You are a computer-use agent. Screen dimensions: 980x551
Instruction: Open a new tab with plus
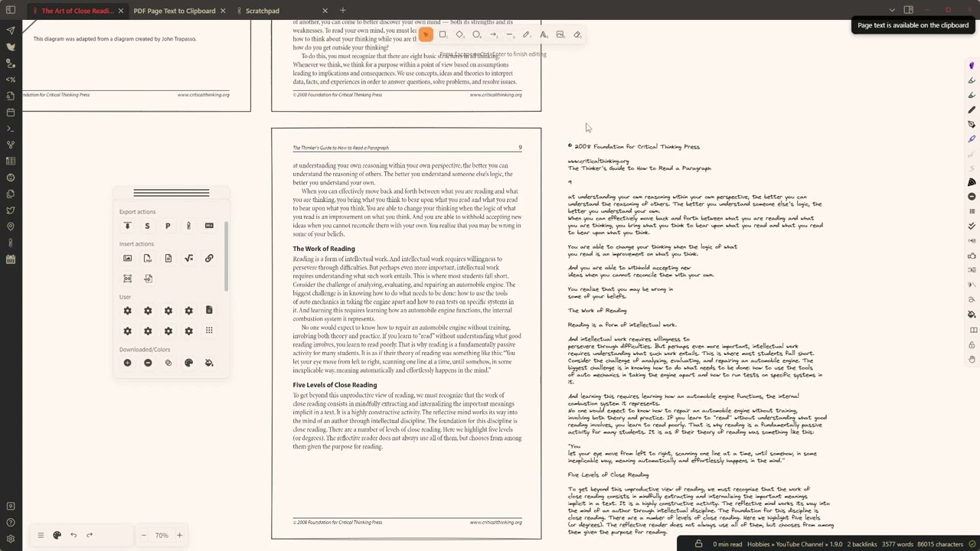click(x=342, y=11)
